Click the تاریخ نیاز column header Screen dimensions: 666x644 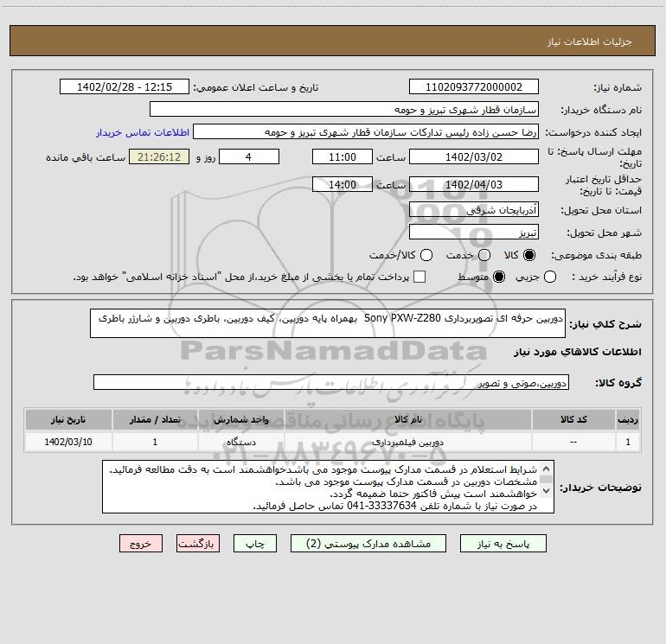68,419
